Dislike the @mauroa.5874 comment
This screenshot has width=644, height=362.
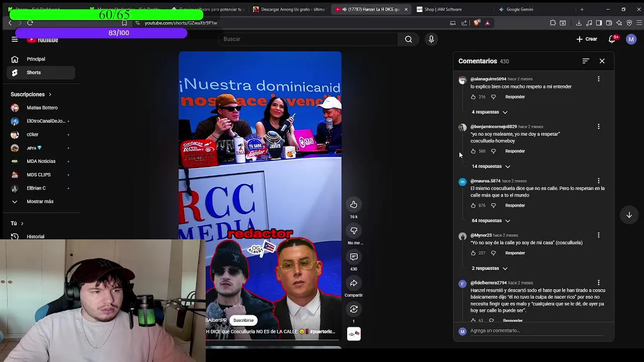click(x=493, y=206)
